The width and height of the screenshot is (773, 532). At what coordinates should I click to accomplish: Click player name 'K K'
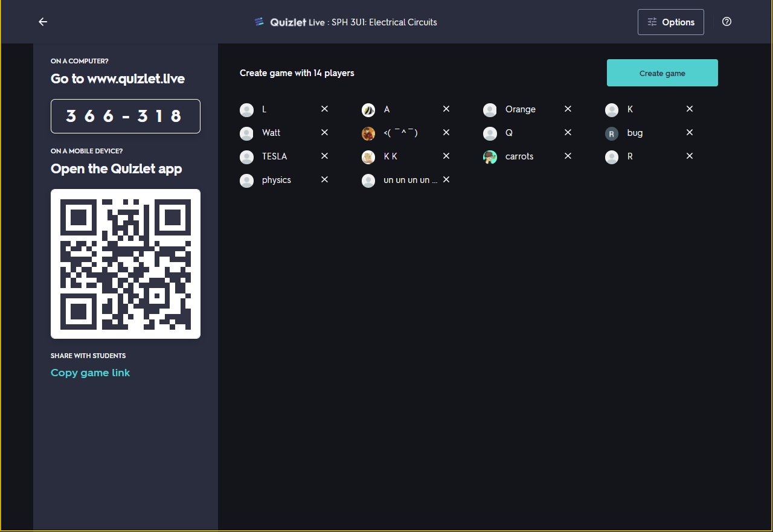pyautogui.click(x=391, y=156)
